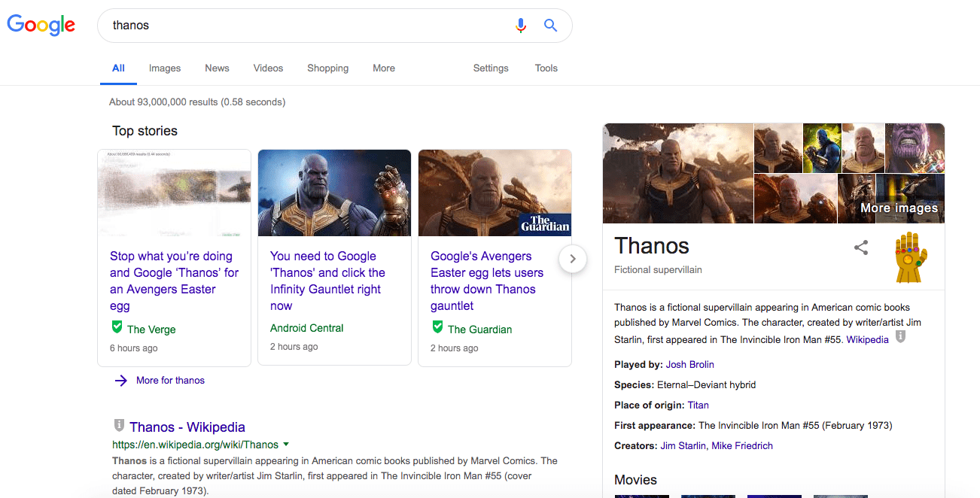Inspect gray shield next to Thanos - Wikipedia

[118, 425]
